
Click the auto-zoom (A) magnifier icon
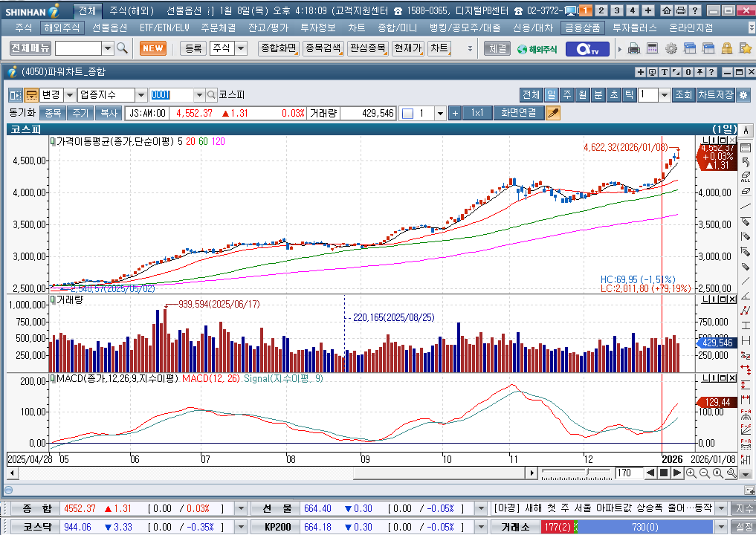coord(718,473)
